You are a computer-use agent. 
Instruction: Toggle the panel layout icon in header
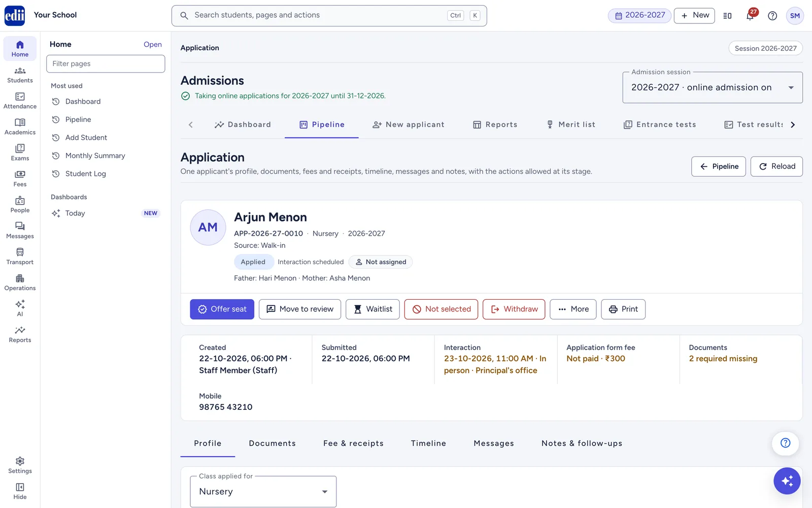coord(727,16)
